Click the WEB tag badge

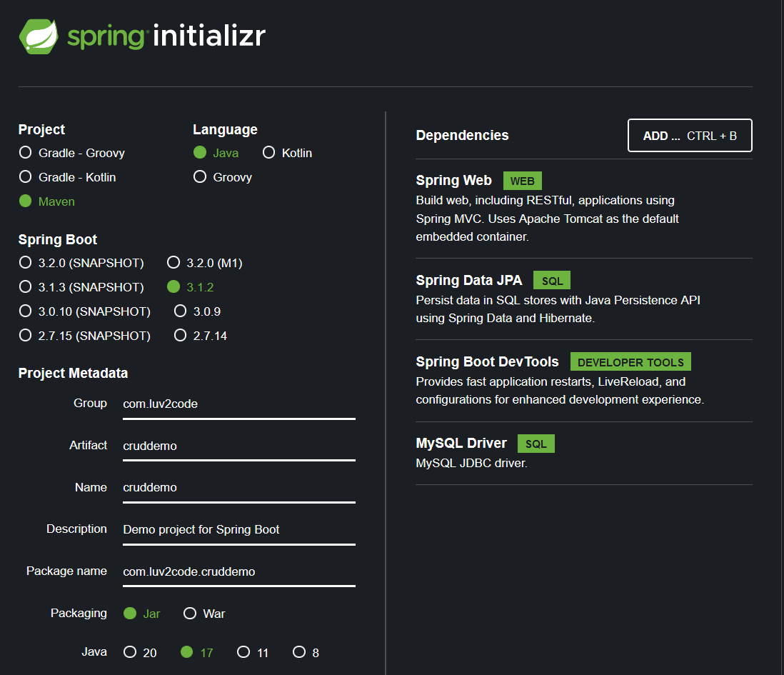(x=523, y=181)
